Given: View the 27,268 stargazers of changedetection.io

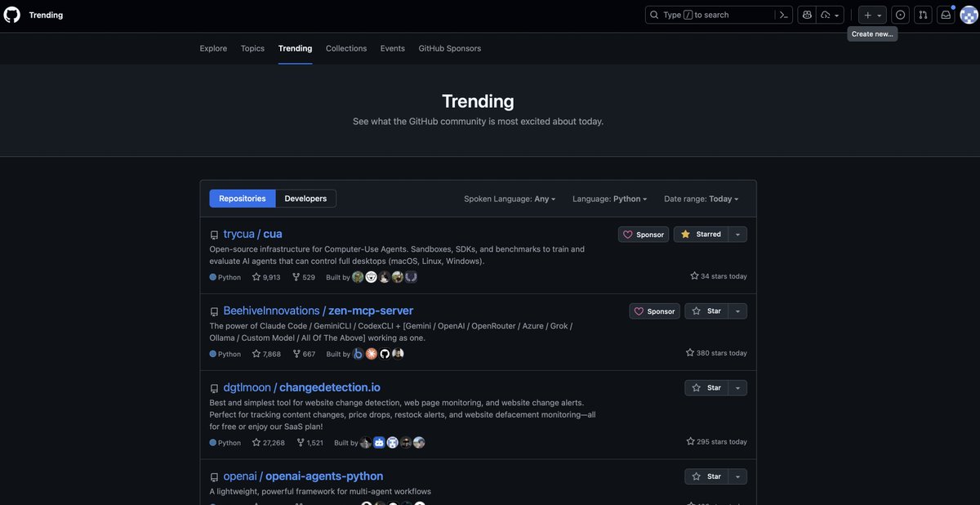Looking at the screenshot, I should [x=269, y=443].
